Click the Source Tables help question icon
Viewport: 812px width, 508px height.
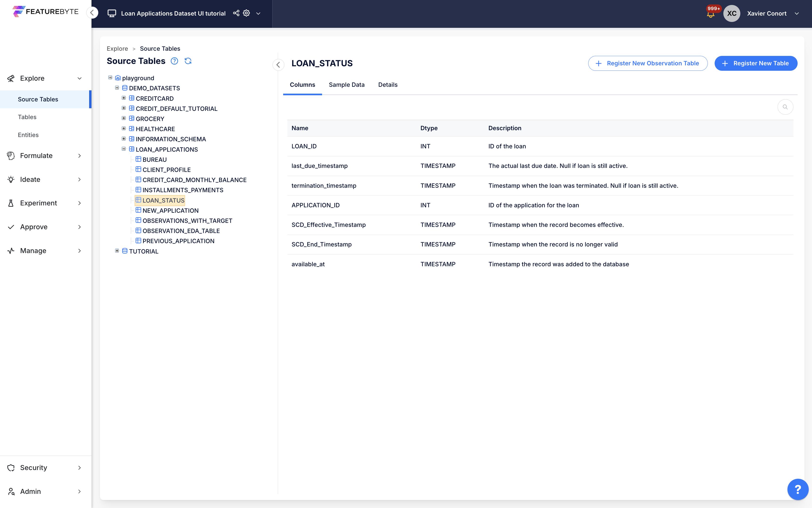(x=174, y=61)
